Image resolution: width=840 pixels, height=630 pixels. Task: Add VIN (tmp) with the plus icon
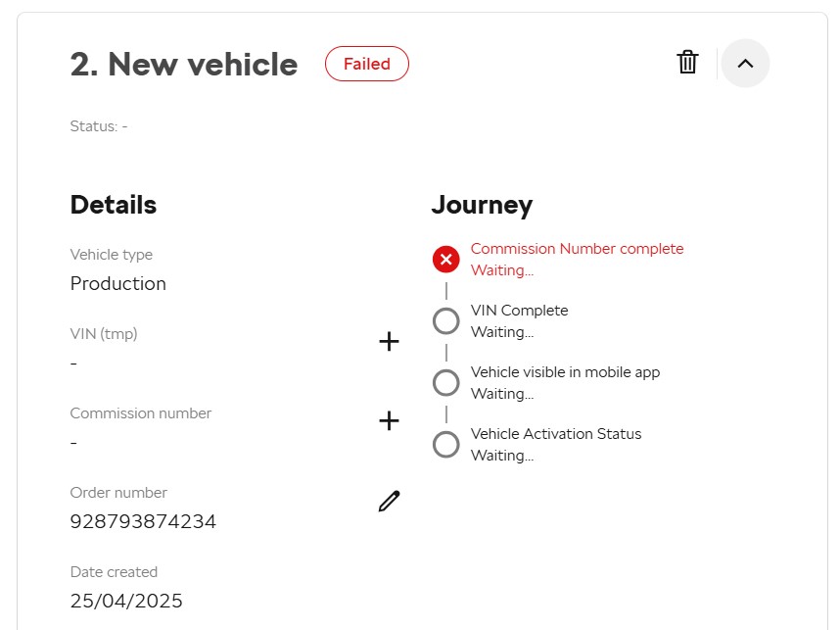389,342
